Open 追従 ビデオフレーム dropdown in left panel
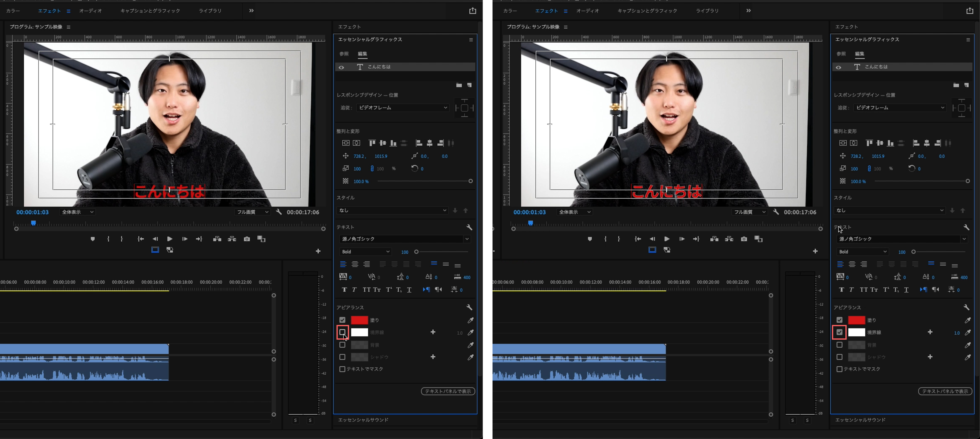Viewport: 980px width, 439px height. coord(403,108)
